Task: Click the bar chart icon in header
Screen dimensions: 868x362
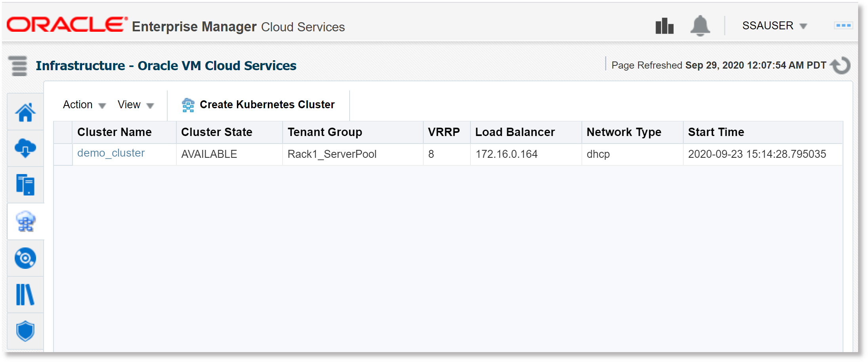Action: (x=665, y=26)
